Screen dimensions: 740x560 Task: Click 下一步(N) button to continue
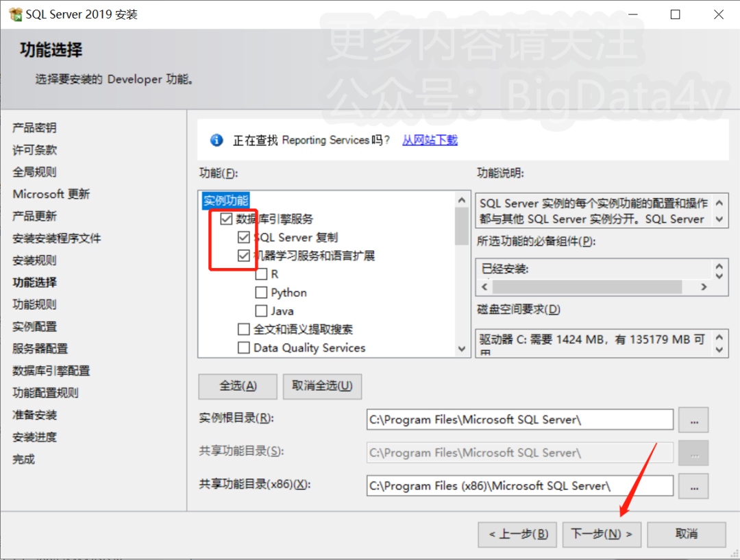pos(602,534)
